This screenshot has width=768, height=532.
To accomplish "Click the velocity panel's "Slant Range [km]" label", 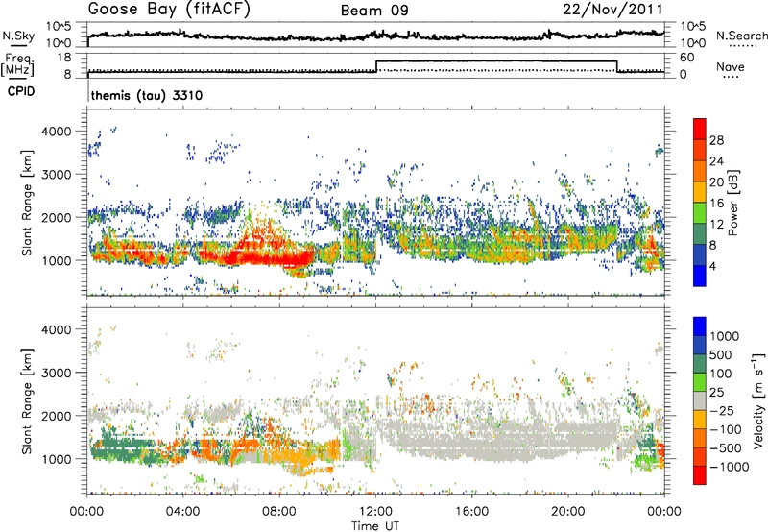I will (x=27, y=400).
